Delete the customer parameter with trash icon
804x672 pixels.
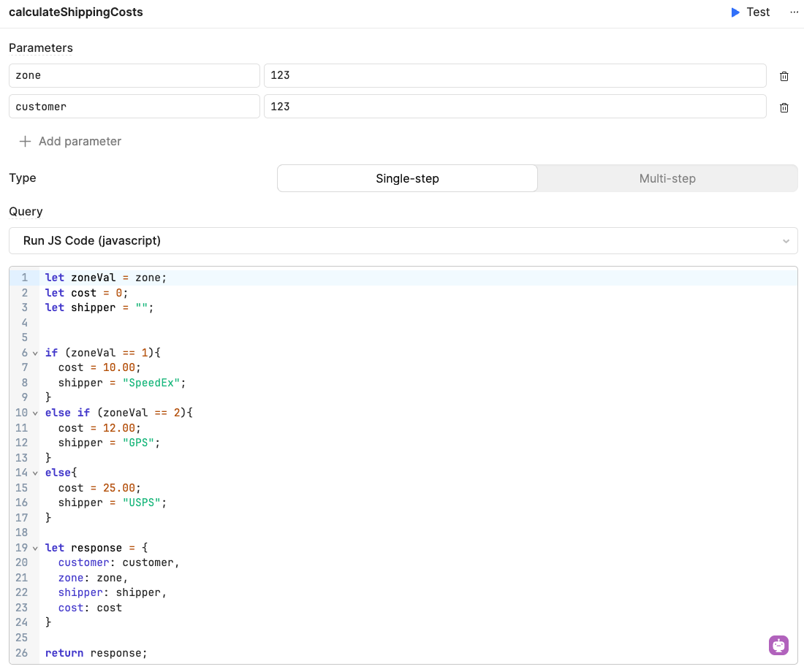coord(784,107)
